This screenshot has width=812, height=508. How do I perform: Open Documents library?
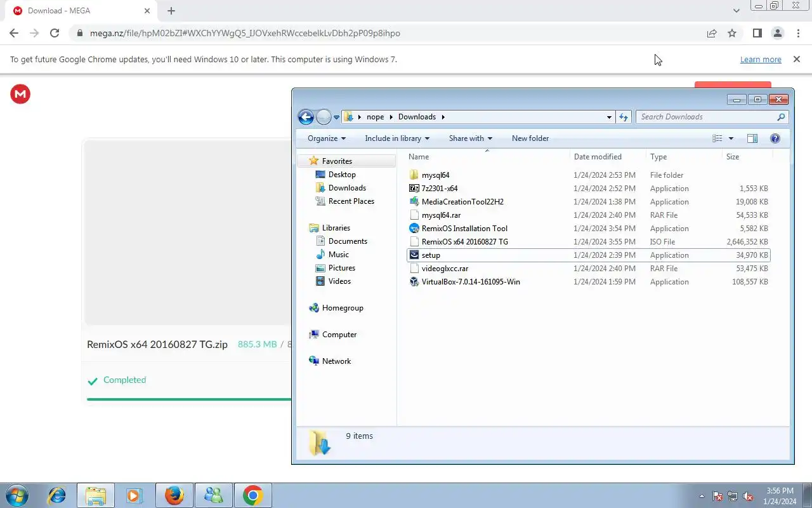(x=348, y=241)
